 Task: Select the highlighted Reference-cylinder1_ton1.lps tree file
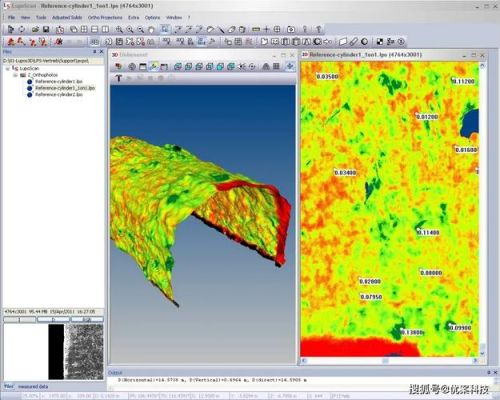coord(65,88)
